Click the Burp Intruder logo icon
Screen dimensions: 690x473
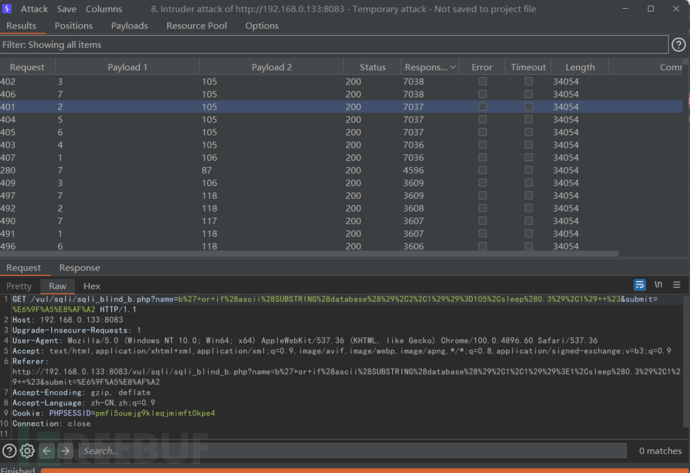7,9
